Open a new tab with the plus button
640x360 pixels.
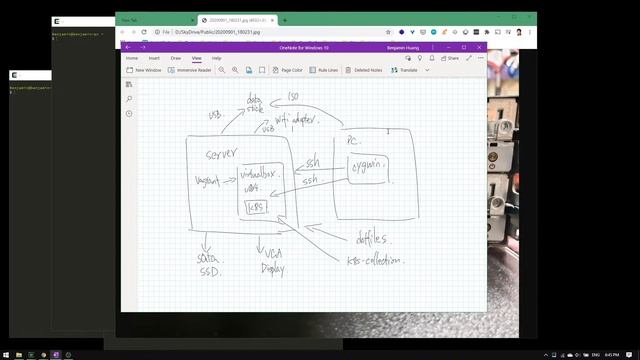(285, 20)
